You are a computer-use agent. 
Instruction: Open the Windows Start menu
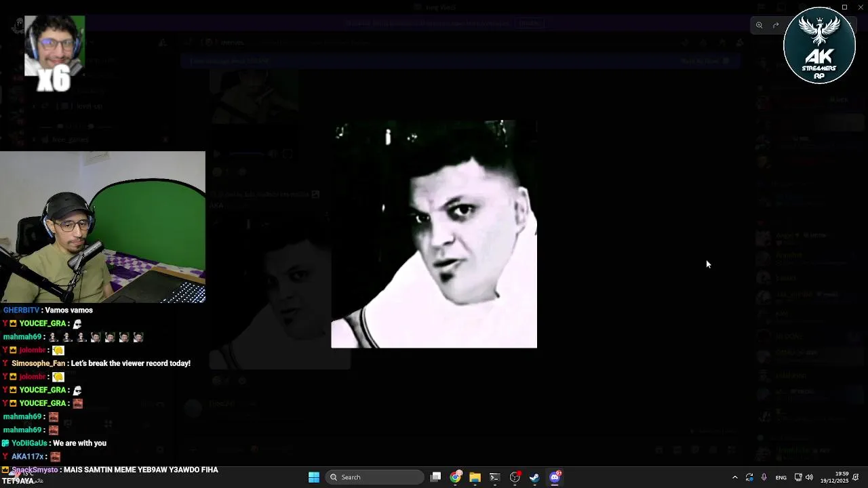tap(314, 477)
